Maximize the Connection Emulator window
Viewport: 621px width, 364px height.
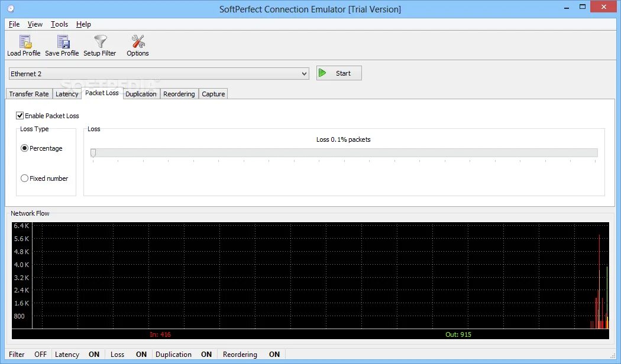click(582, 7)
